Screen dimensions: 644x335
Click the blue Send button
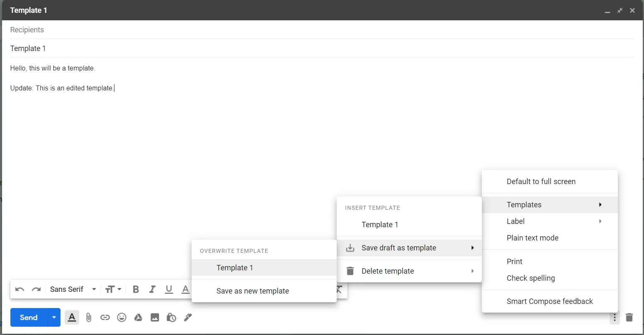(29, 318)
